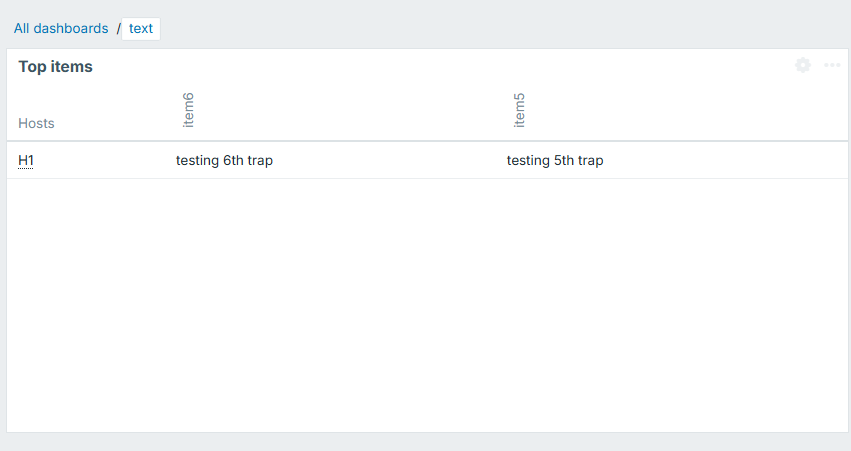Select the 'testing 6th trap' cell value
Screen dimensions: 851x451
[x=224, y=160]
